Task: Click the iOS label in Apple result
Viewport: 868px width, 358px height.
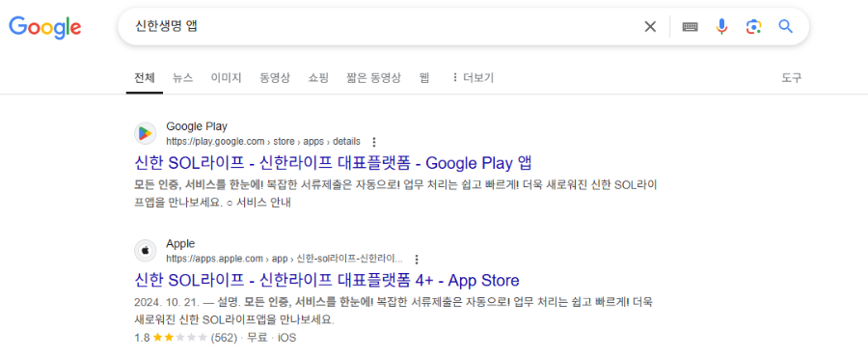Action: (286, 337)
